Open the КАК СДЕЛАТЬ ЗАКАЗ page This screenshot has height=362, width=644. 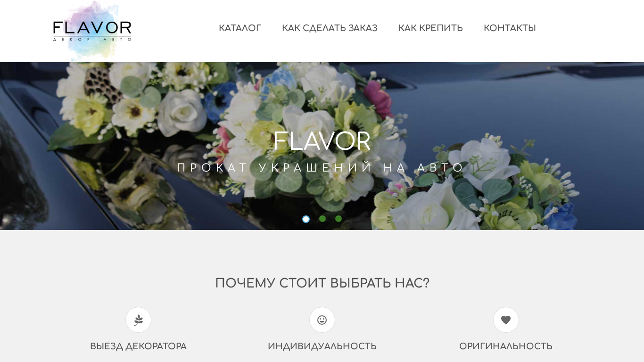click(330, 28)
